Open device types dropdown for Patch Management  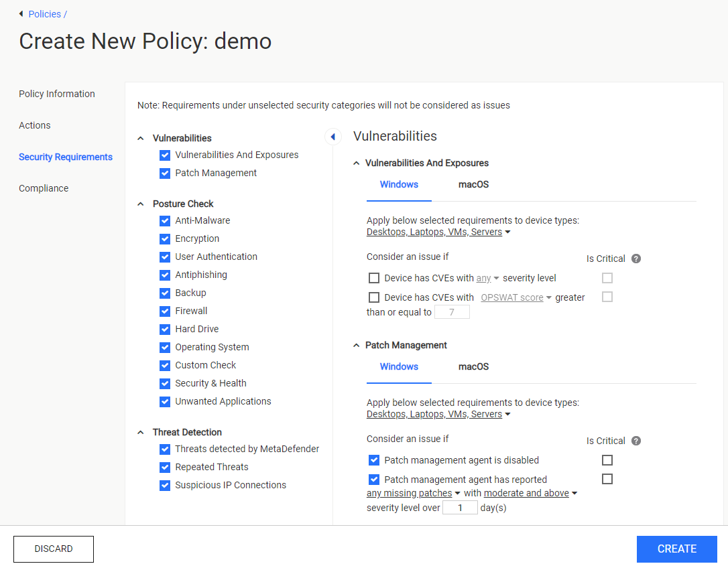coord(438,415)
